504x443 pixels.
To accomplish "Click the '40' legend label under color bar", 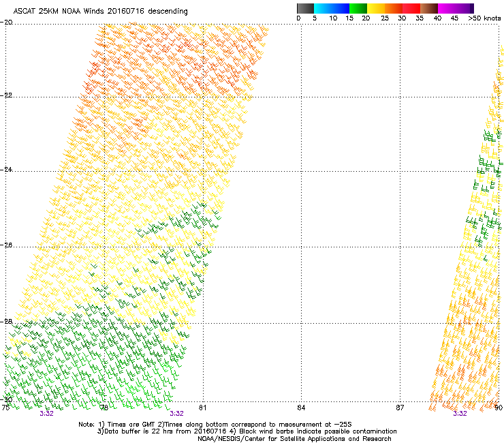I will (437, 18).
